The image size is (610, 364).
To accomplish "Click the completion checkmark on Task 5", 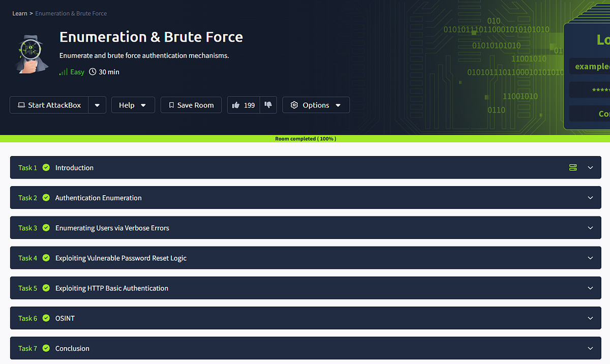I will coord(46,288).
